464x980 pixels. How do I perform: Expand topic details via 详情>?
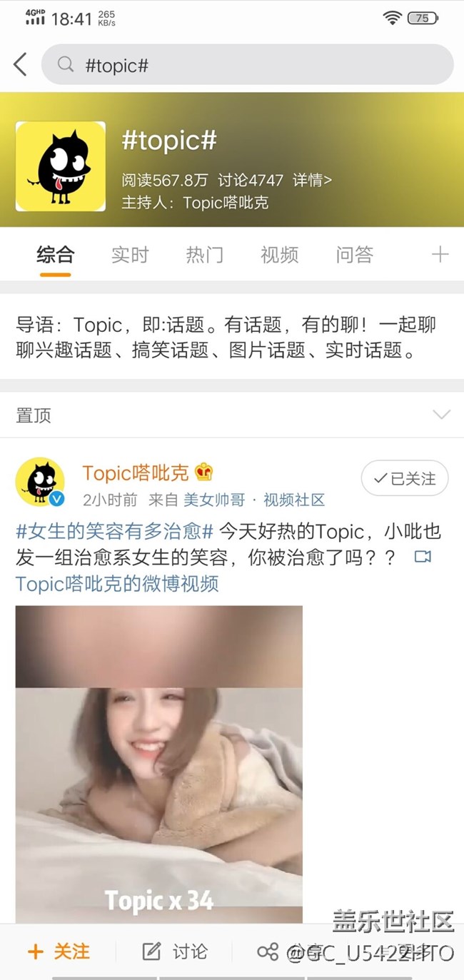pyautogui.click(x=312, y=180)
